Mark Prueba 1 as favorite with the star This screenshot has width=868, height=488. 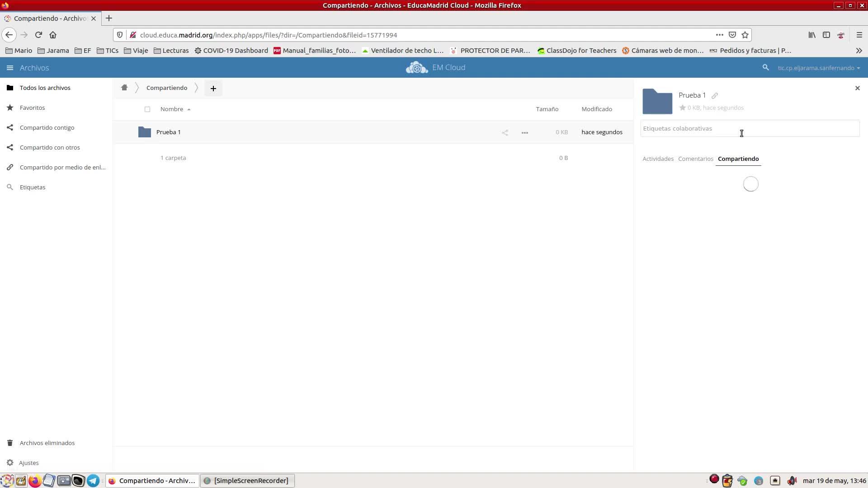682,108
